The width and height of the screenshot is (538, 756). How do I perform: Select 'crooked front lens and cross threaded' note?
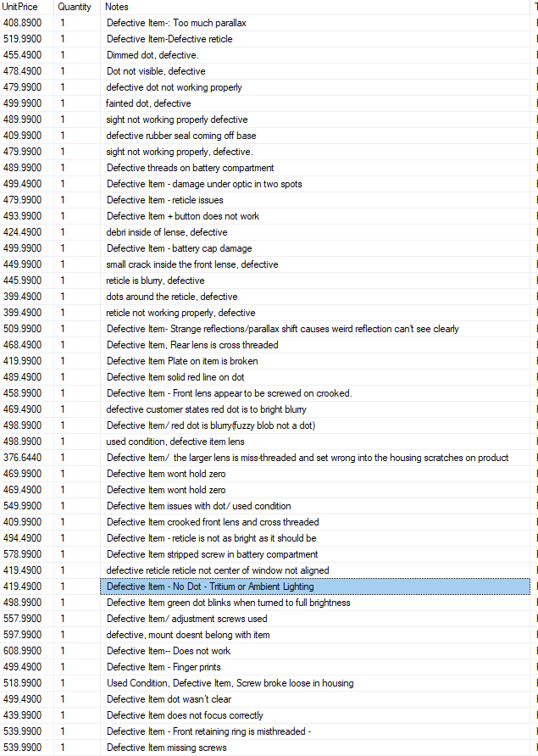[x=315, y=522]
